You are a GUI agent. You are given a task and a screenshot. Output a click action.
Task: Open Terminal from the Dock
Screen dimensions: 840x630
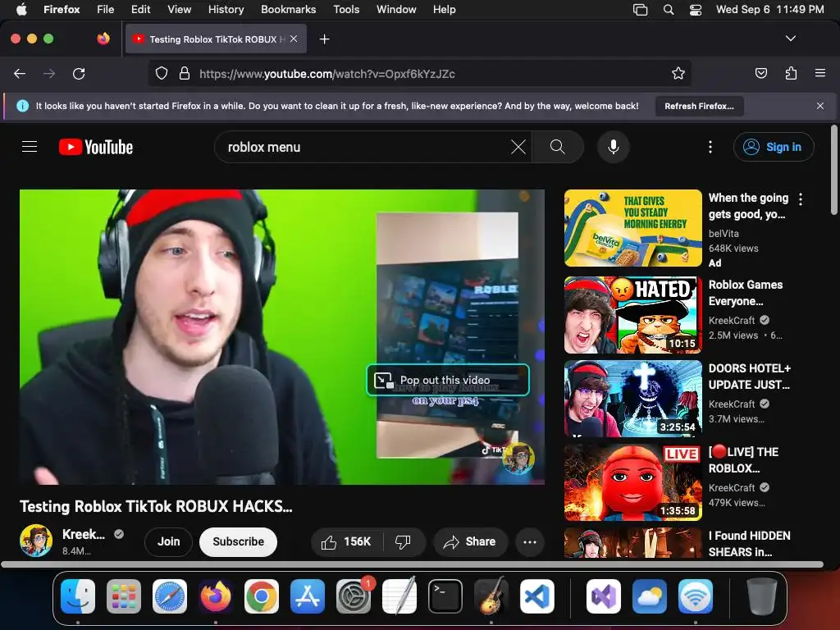(x=445, y=596)
